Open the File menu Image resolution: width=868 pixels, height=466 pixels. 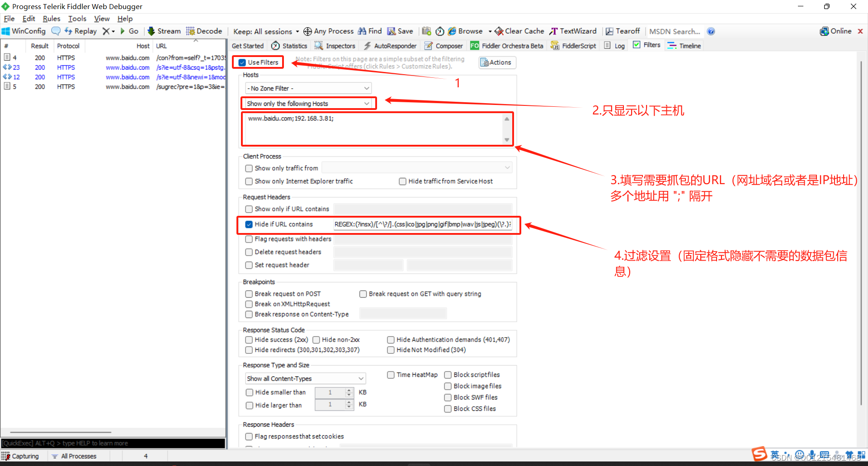click(9, 19)
